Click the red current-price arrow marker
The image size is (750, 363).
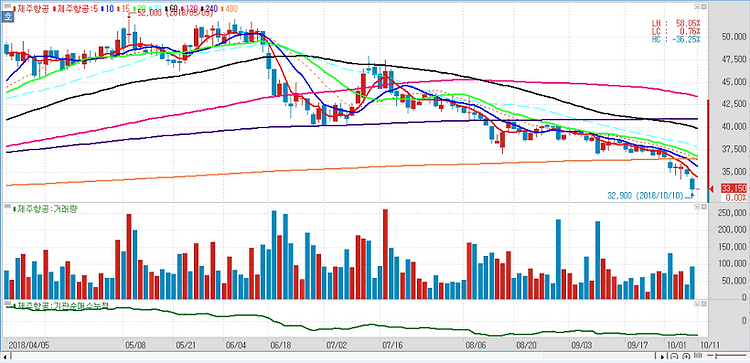tap(711, 188)
